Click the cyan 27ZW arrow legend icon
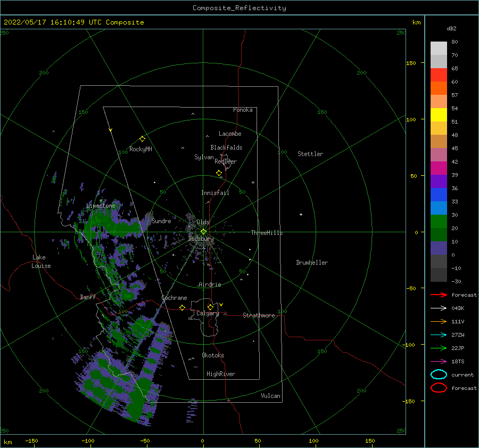The height and width of the screenshot is (448, 479). pyautogui.click(x=439, y=335)
